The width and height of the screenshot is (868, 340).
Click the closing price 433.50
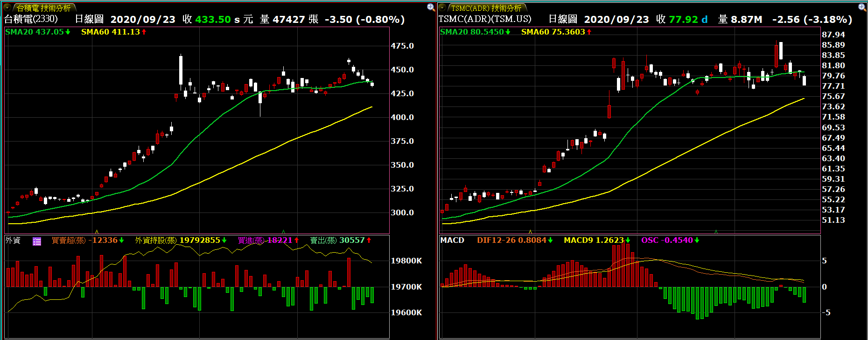(213, 20)
